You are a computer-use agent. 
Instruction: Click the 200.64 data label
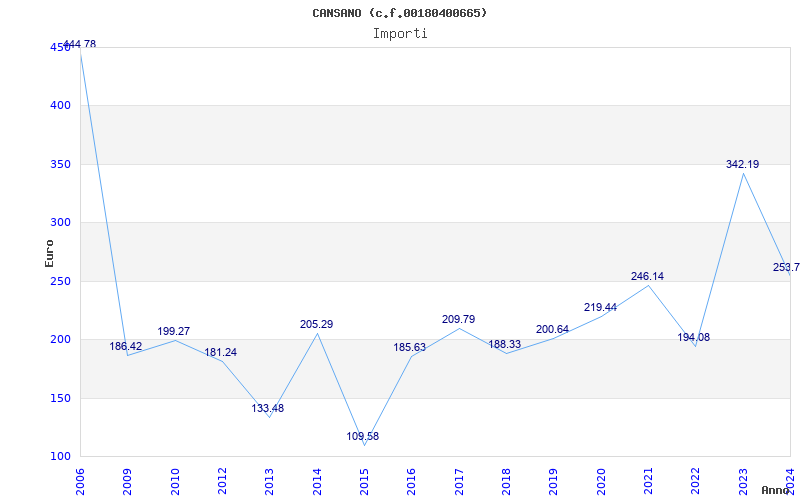point(552,330)
